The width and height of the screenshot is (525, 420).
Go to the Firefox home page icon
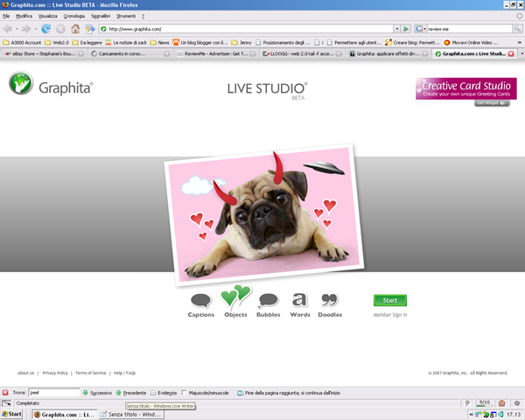[75, 29]
